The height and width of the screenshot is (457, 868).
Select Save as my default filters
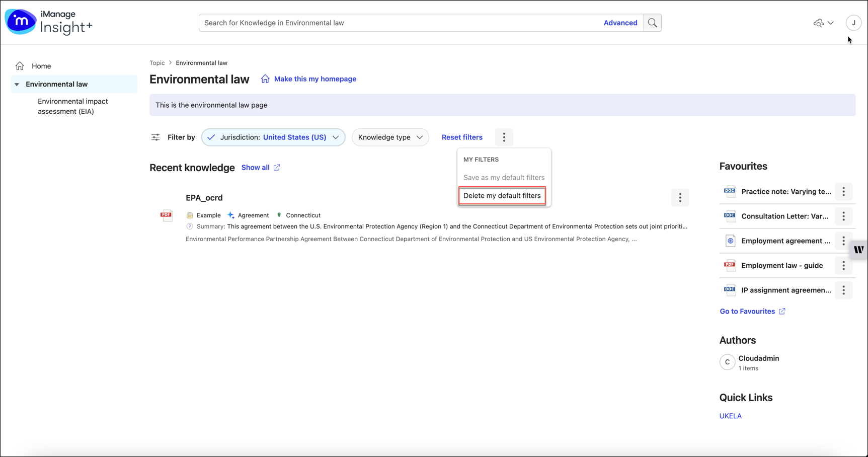point(504,177)
